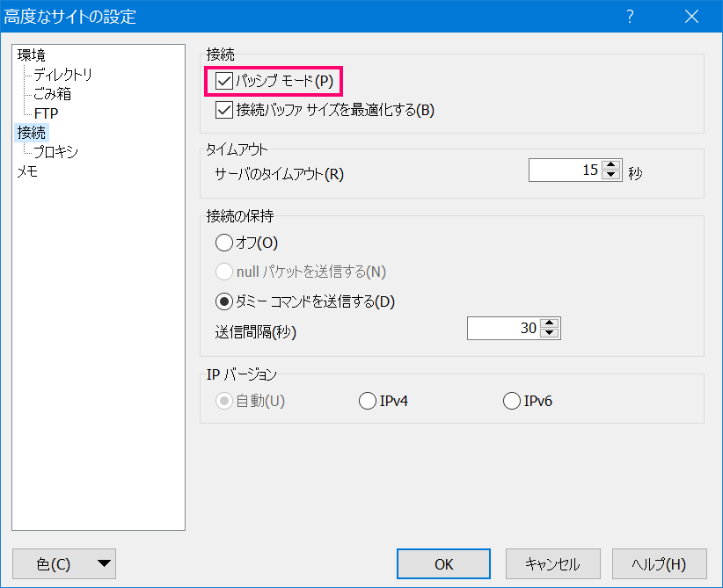Select 接続 in the tree
Image resolution: width=723 pixels, height=588 pixels.
[31, 133]
